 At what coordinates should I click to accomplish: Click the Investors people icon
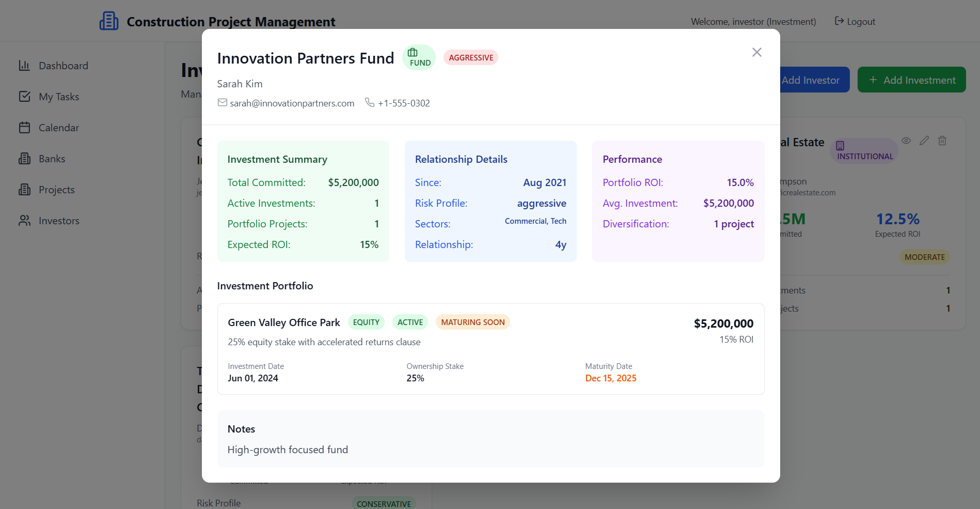click(x=24, y=221)
